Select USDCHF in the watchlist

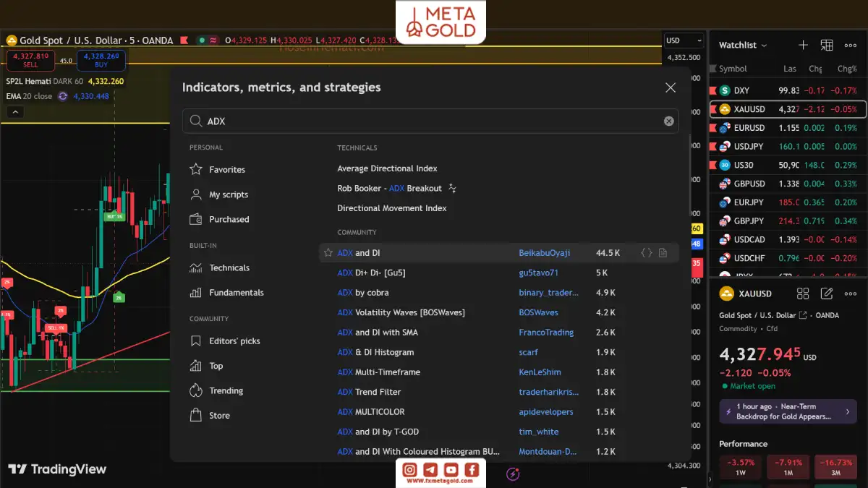(x=788, y=258)
